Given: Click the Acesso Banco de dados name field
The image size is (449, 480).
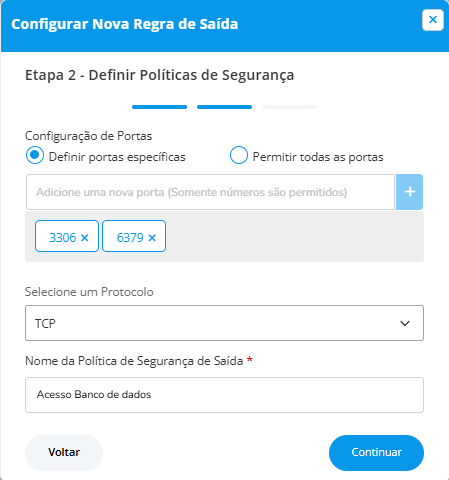Looking at the screenshot, I should click(224, 395).
